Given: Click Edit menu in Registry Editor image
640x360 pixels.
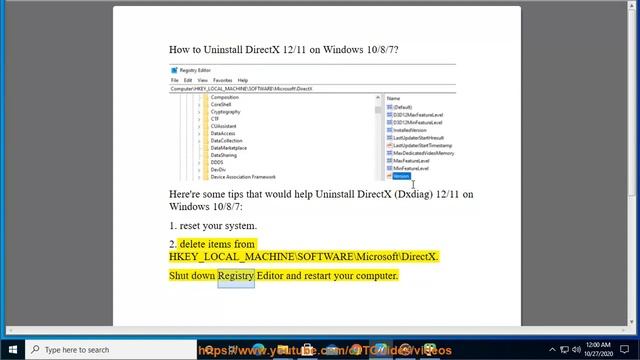Looking at the screenshot, I should point(188,80).
